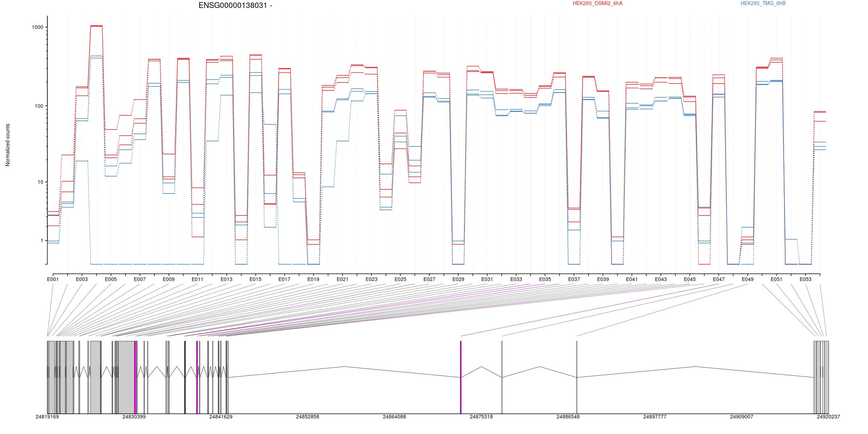
Task: Click exon label E043
Action: pos(661,279)
